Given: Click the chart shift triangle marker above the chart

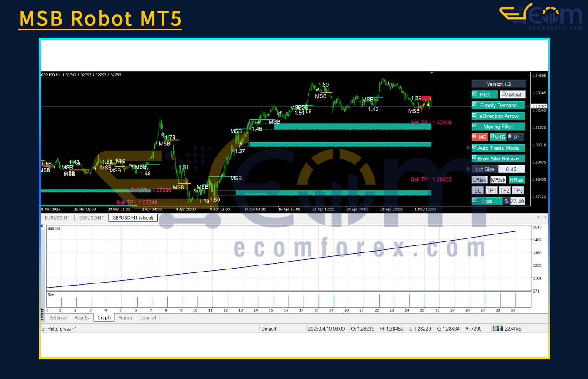Looking at the screenshot, I should coord(432,73).
